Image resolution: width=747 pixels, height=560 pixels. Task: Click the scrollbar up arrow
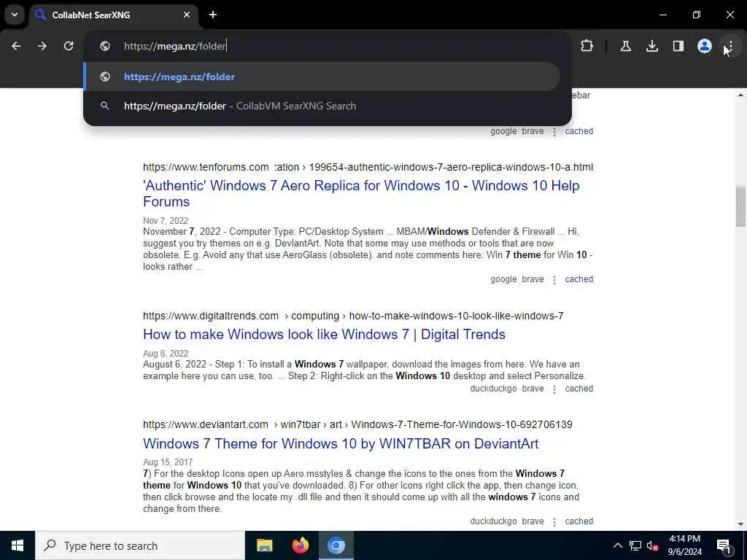[x=740, y=96]
